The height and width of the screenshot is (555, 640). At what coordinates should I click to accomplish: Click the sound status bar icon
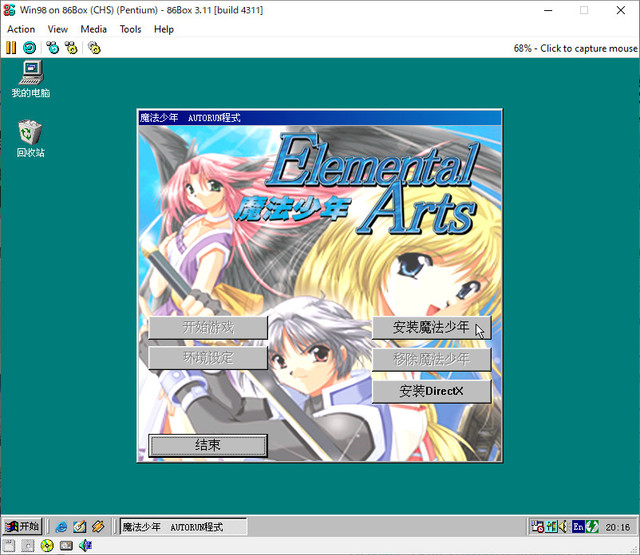[x=85, y=546]
